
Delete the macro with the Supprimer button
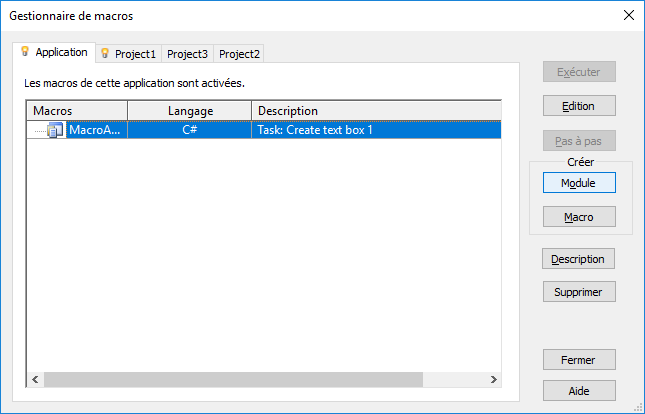pyautogui.click(x=578, y=292)
